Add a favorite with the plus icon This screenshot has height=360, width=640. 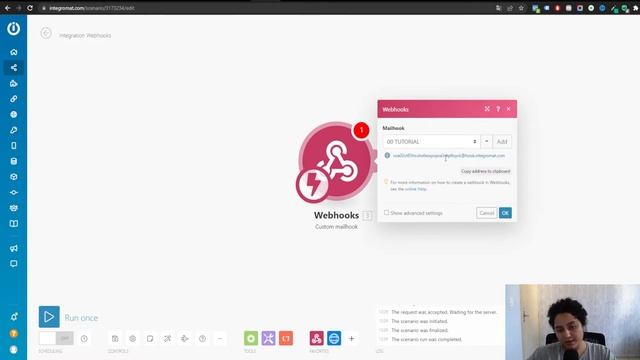point(351,338)
